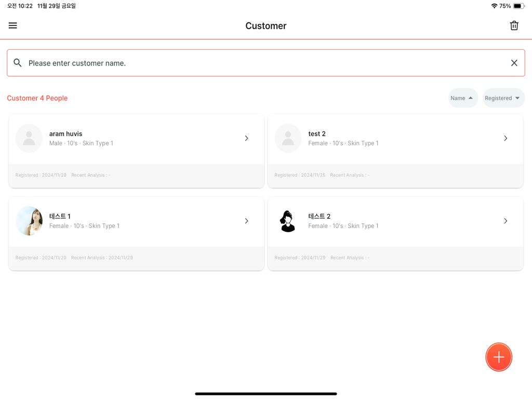Click the search magnifier icon
Screen dimensions: 532x399
pos(17,63)
